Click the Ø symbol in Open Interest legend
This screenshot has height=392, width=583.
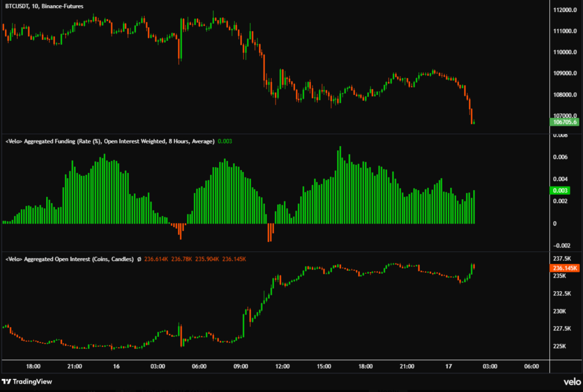point(138,259)
